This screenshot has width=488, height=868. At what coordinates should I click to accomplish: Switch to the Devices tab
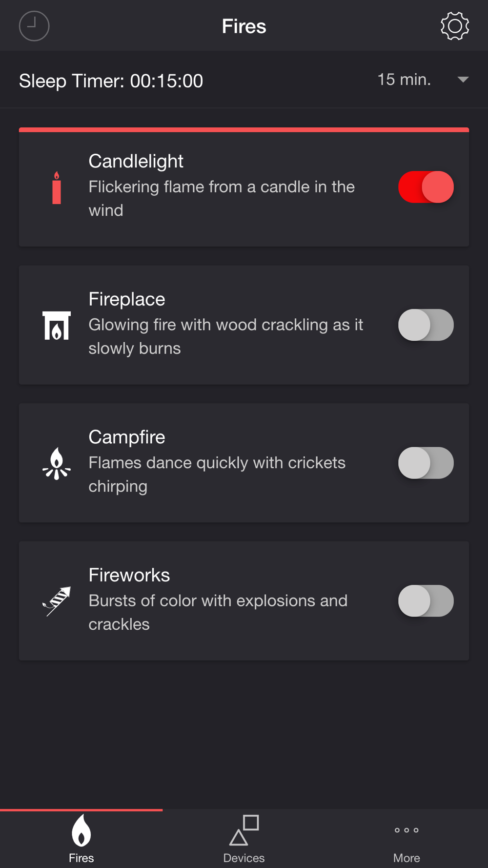244,839
